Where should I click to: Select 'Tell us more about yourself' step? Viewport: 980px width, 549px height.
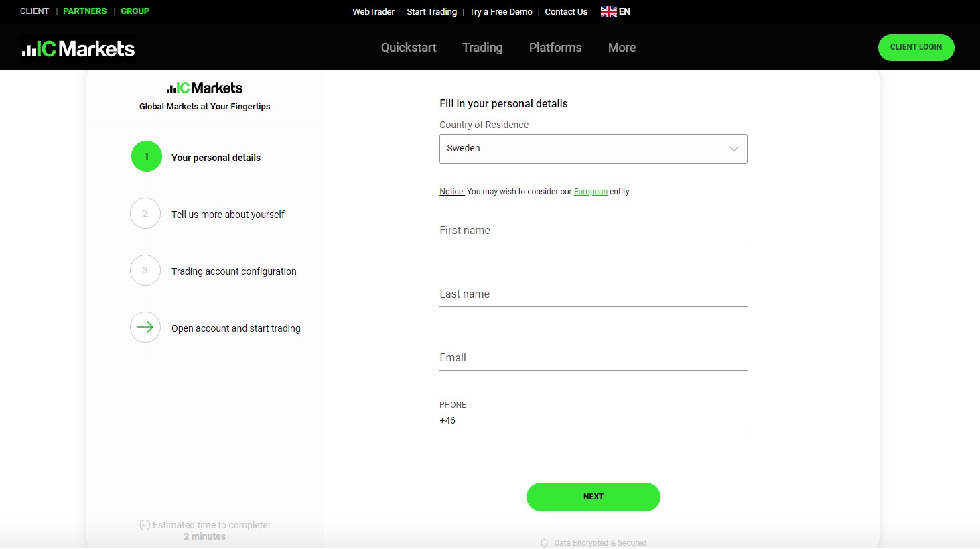tap(228, 215)
